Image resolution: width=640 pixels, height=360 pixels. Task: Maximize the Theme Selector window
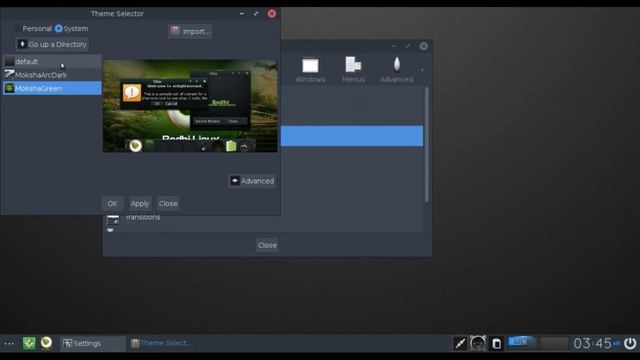(x=256, y=13)
